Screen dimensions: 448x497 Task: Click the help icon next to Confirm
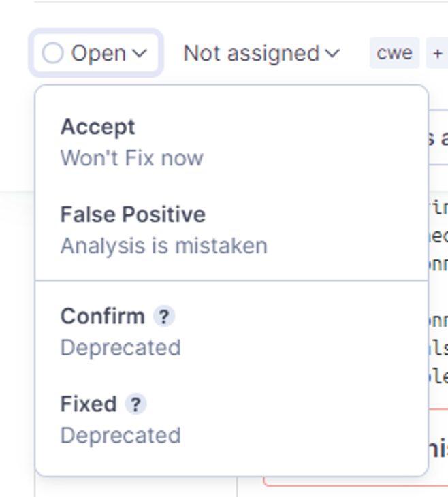(x=163, y=317)
